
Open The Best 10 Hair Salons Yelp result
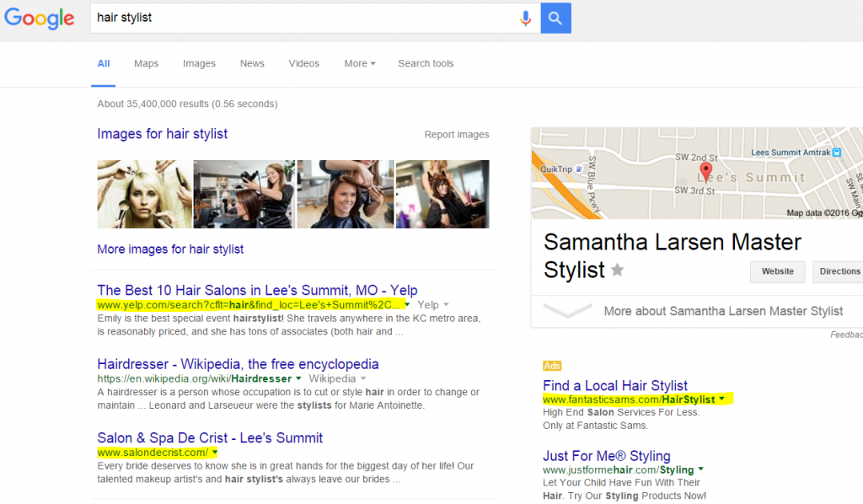(258, 290)
